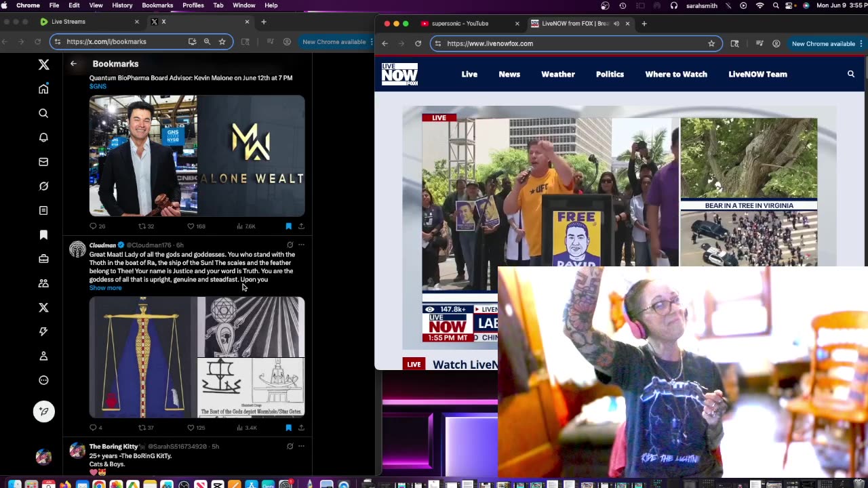Open more options on Cloudman post
868x488 pixels.
point(301,245)
